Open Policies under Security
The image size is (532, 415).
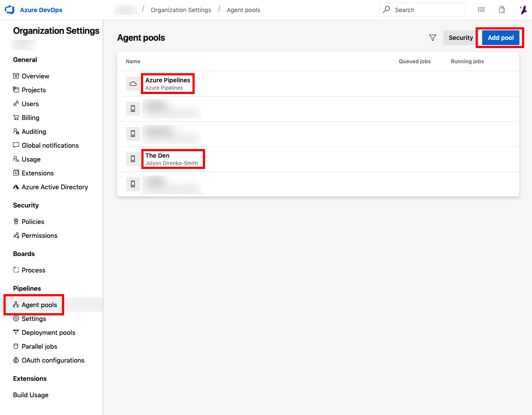coord(33,221)
